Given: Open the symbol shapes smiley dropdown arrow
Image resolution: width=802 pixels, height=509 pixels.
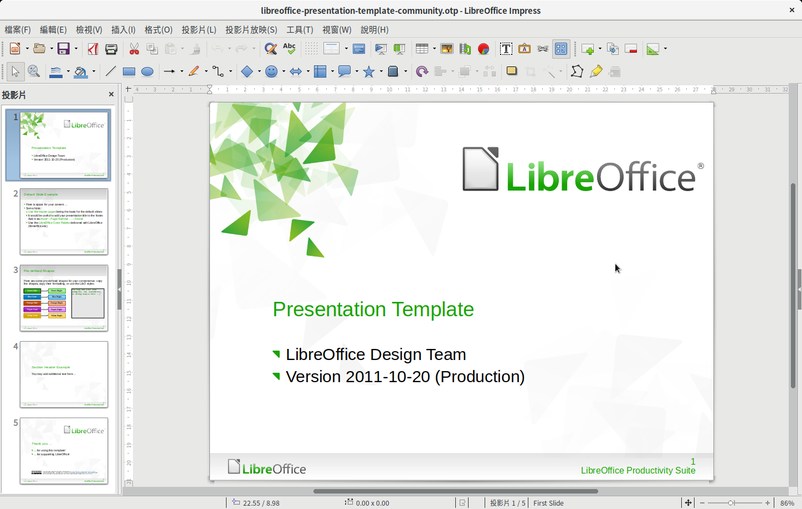Looking at the screenshot, I should [285, 72].
